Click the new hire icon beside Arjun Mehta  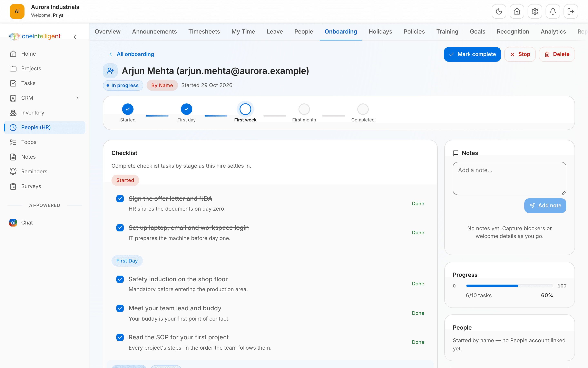(110, 71)
